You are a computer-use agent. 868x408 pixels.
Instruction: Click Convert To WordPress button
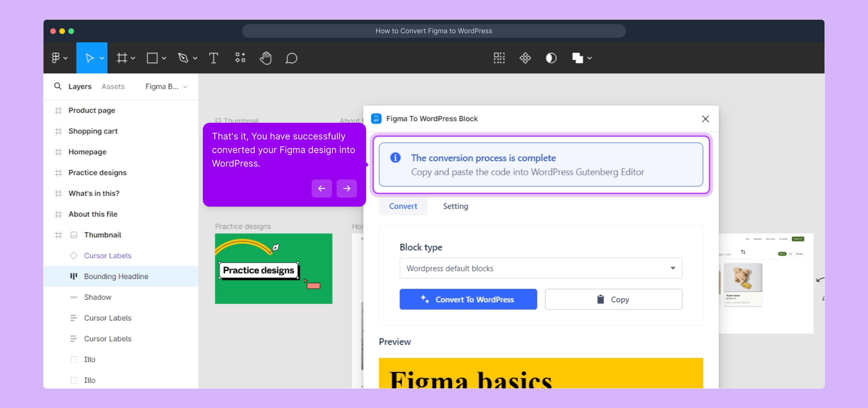pyautogui.click(x=468, y=299)
